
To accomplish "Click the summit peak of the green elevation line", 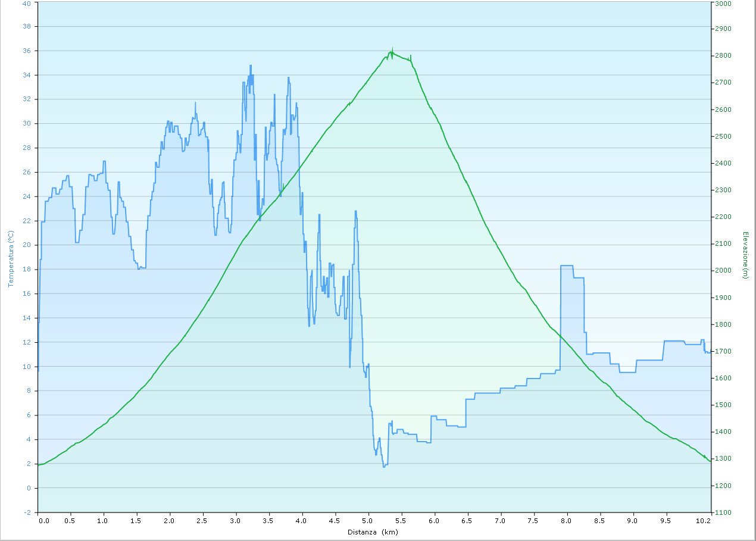I will click(391, 52).
